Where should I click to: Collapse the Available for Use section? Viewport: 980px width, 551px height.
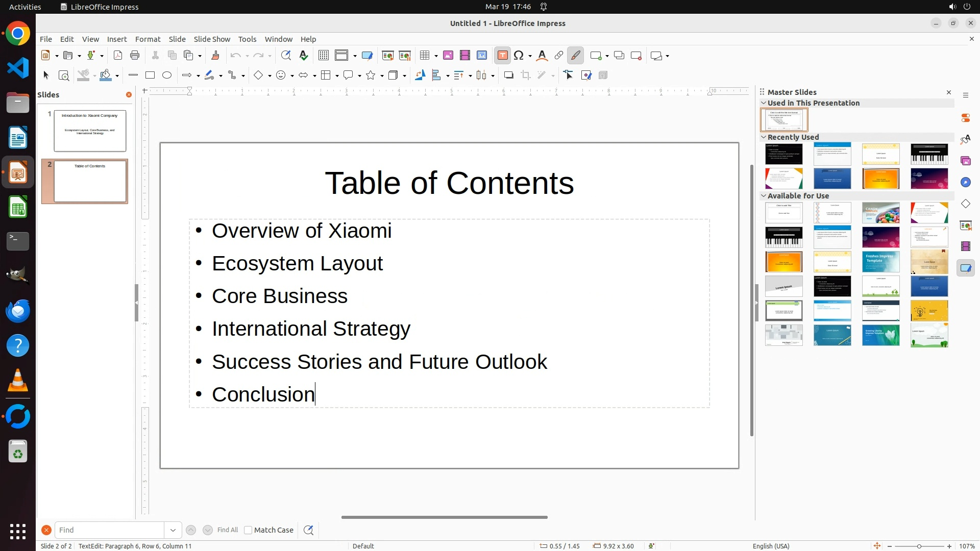[x=764, y=196]
